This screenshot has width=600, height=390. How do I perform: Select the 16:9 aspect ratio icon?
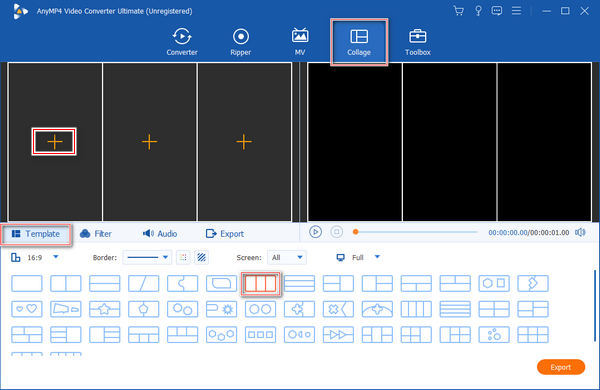[16, 257]
